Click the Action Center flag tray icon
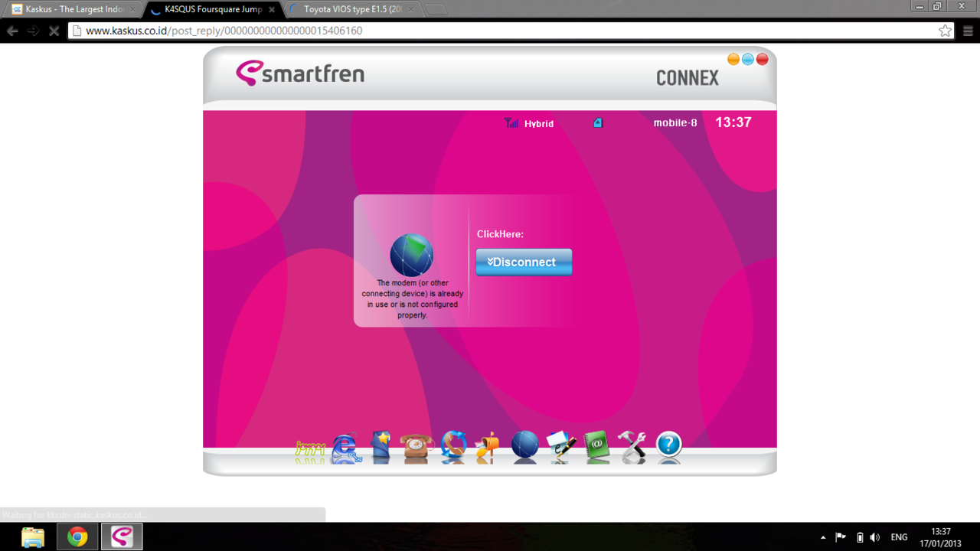Viewport: 980px width, 551px height. click(x=841, y=537)
